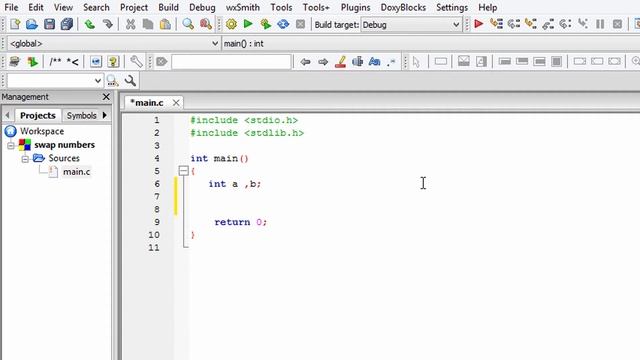Close the Management panel
The height and width of the screenshot is (360, 640).
click(x=106, y=97)
